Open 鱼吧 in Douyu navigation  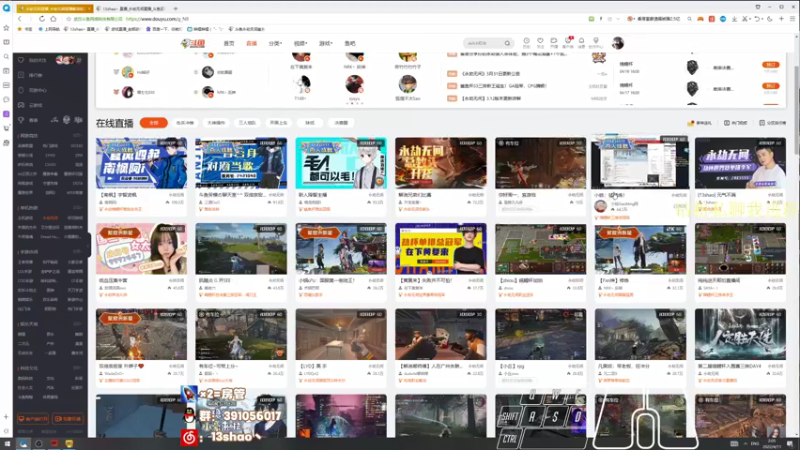[x=349, y=43]
